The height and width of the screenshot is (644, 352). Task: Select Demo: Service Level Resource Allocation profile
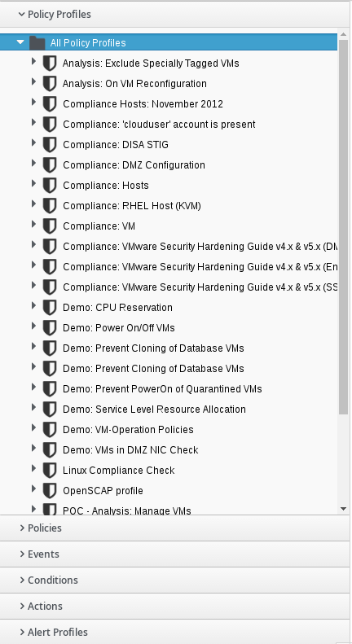[x=154, y=409]
